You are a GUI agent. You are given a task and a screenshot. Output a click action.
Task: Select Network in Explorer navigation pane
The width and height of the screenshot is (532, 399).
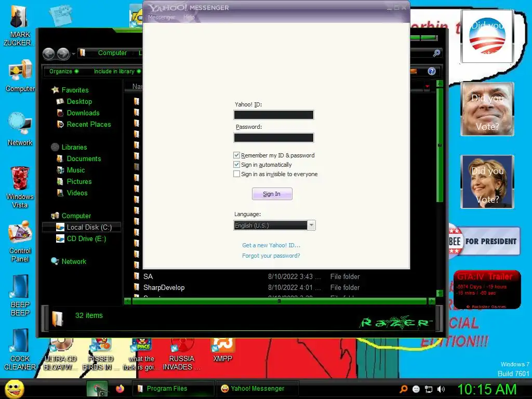click(74, 262)
